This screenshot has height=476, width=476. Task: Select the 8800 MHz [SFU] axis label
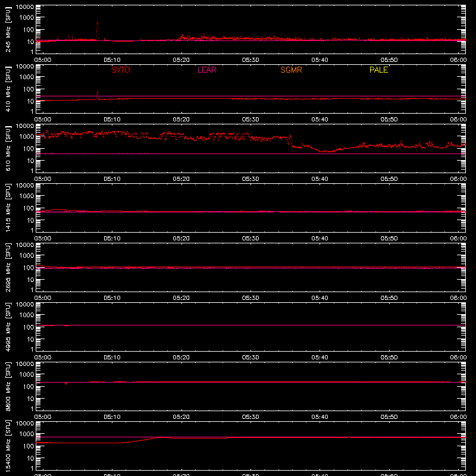point(8,386)
